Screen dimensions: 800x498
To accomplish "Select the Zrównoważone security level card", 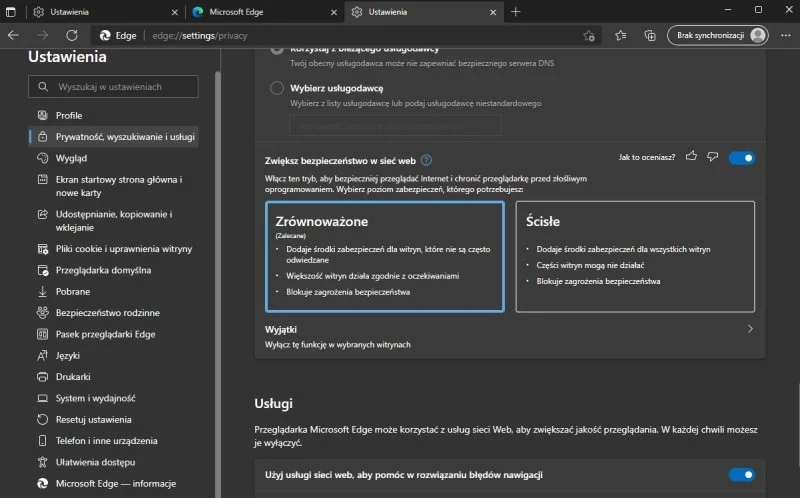I will [x=385, y=256].
